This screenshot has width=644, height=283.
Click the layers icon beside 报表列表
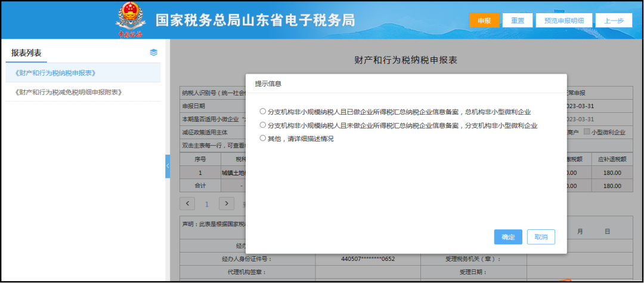click(x=154, y=53)
